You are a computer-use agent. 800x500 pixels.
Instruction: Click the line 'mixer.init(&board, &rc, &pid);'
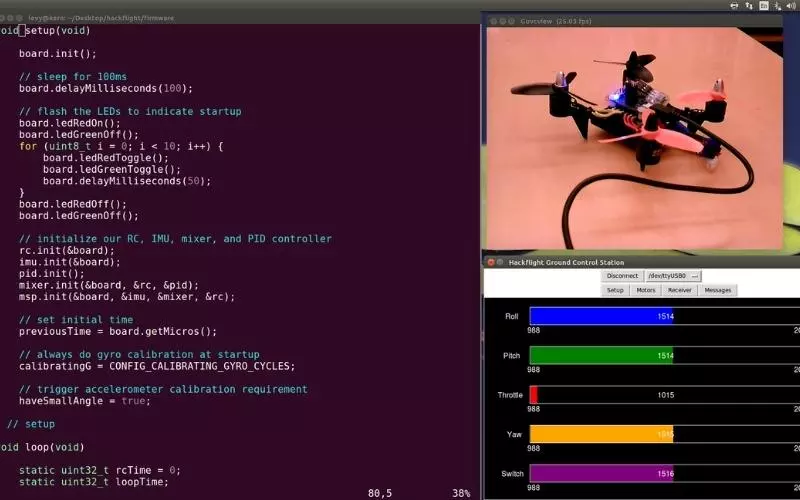pos(109,285)
